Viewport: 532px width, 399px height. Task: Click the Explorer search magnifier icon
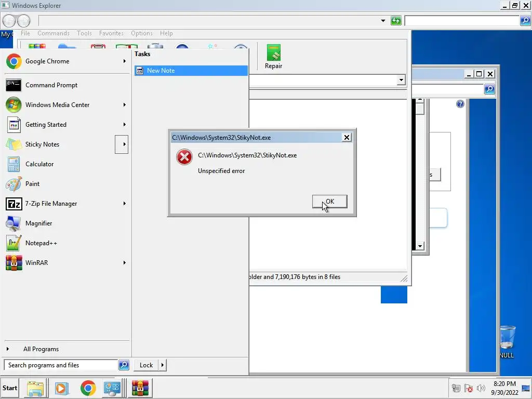tap(525, 21)
